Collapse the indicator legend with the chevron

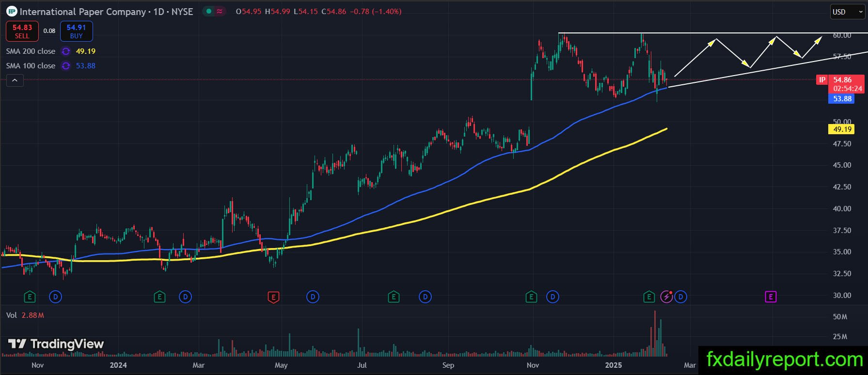(x=15, y=80)
